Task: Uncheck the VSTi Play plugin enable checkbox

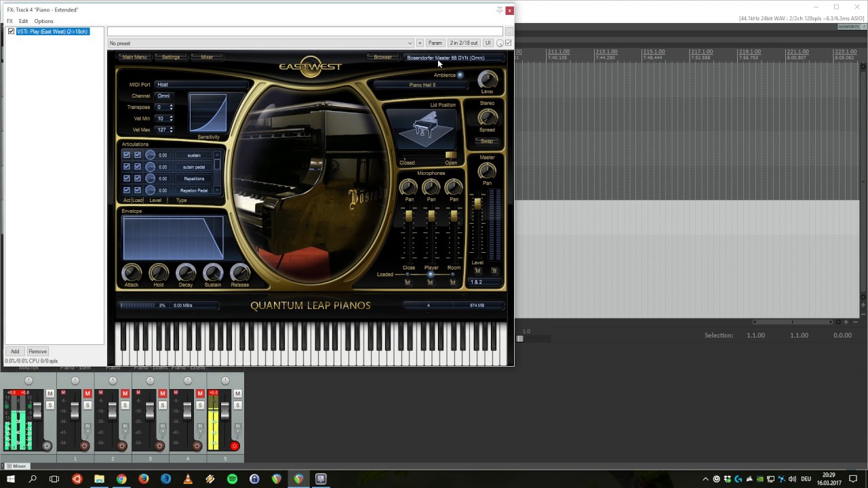Action: coord(12,32)
